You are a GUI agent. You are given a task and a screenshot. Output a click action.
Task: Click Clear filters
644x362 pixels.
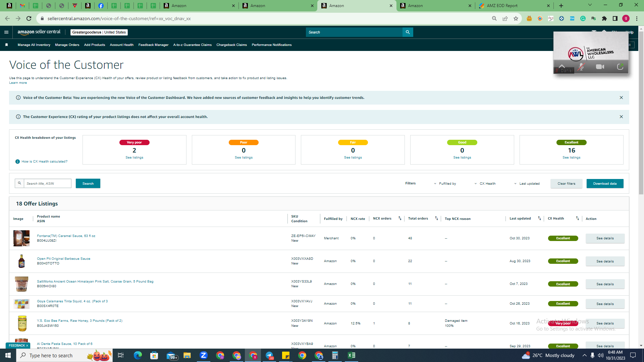567,184
